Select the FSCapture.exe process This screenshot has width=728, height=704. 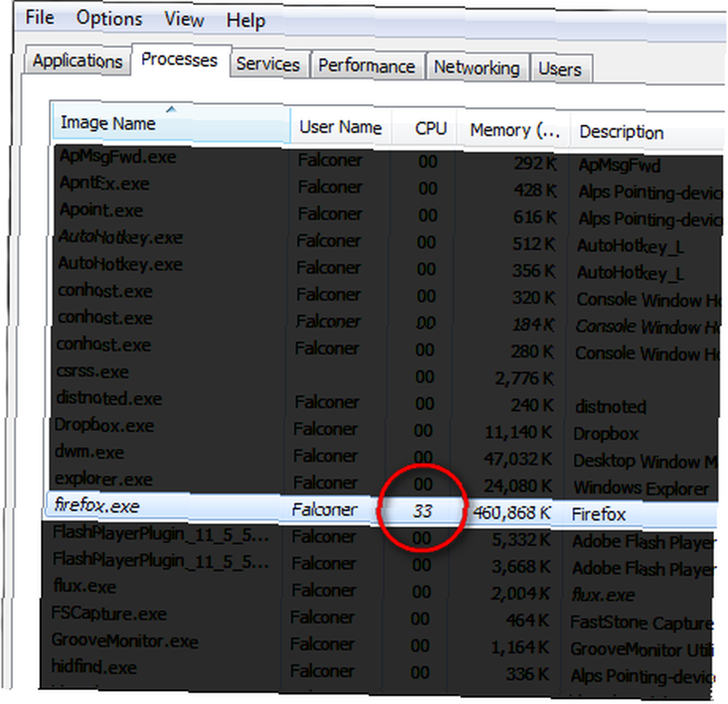[x=379, y=617]
